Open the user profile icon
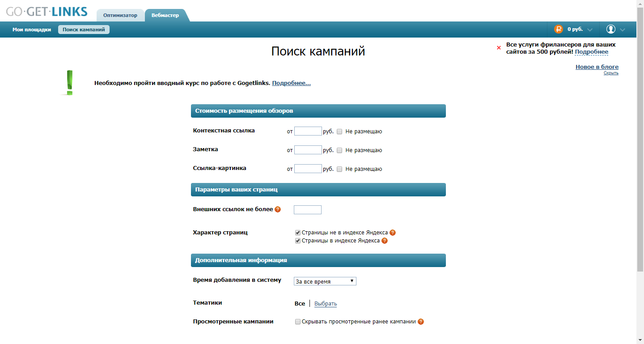Screen dimensions: 644x344 click(x=610, y=29)
